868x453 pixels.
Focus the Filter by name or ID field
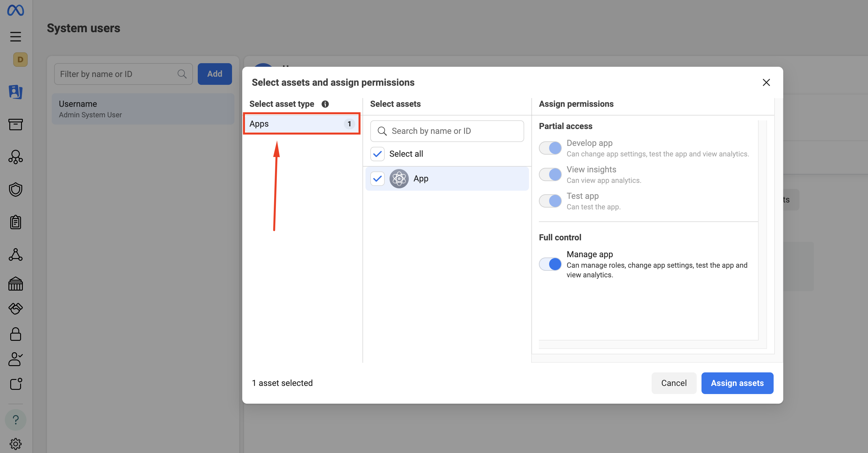123,74
